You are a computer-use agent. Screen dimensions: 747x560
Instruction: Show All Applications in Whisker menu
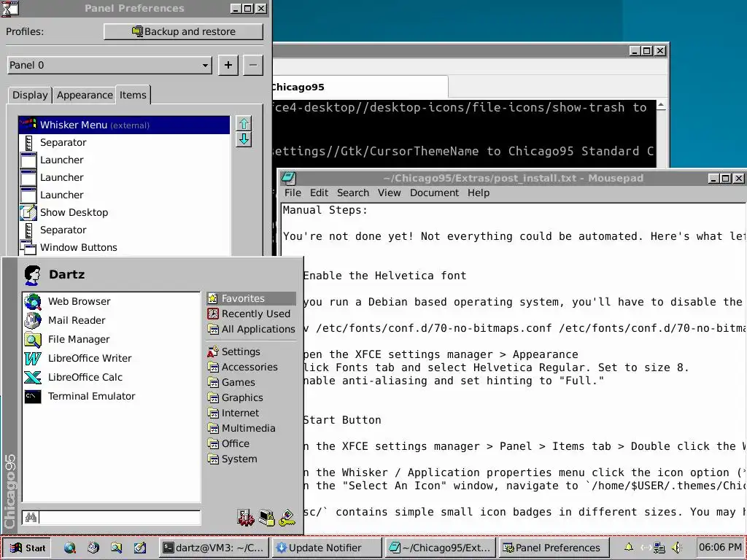pos(251,329)
